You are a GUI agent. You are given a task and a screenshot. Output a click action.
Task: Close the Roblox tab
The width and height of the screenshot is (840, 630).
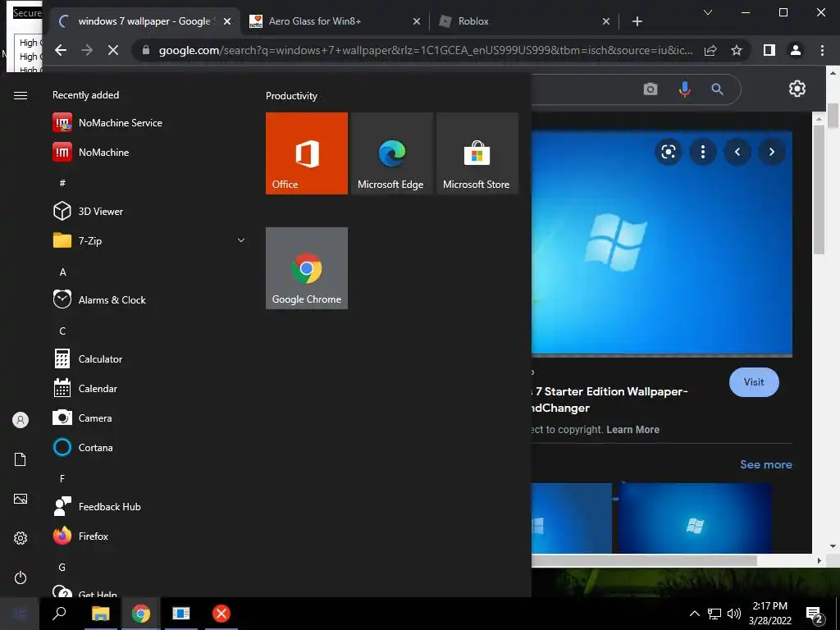coord(606,21)
